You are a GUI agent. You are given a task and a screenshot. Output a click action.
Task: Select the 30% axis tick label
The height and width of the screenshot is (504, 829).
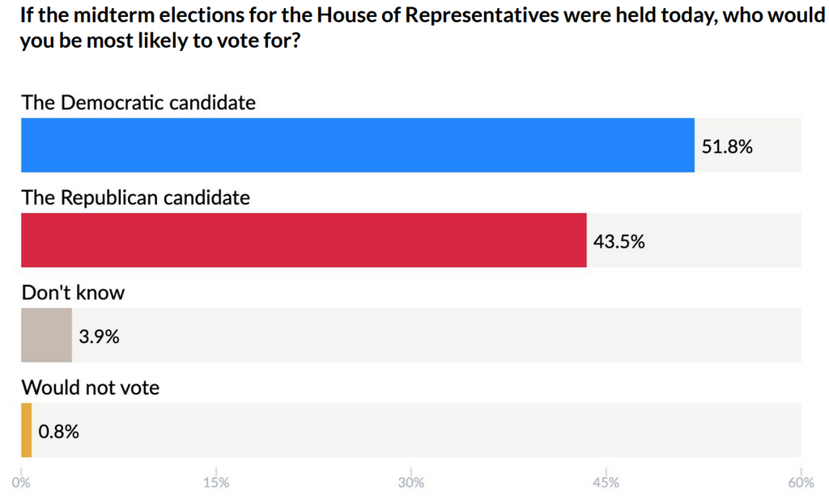[411, 483]
